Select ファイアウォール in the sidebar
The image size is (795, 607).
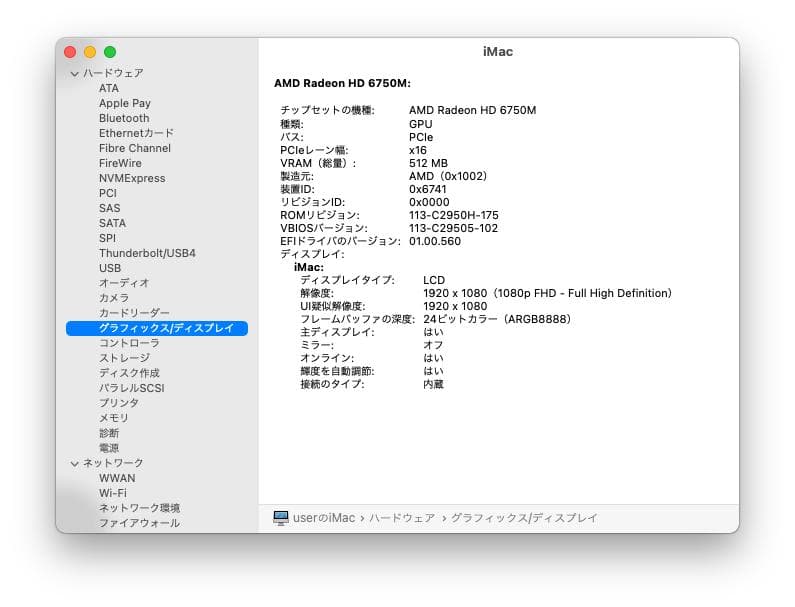pyautogui.click(x=139, y=523)
